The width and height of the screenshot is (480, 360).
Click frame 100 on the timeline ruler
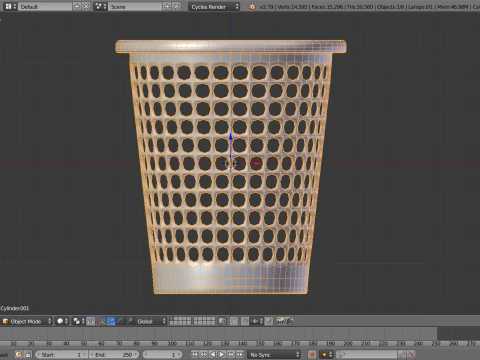click(x=172, y=343)
